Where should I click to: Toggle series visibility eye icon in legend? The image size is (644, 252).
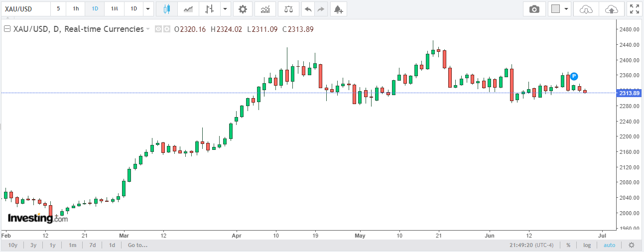click(158, 29)
